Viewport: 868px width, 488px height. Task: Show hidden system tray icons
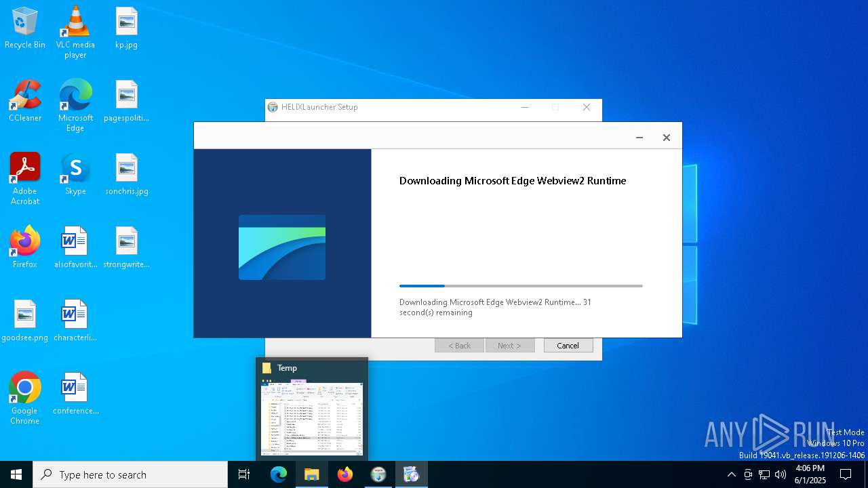[x=731, y=474]
